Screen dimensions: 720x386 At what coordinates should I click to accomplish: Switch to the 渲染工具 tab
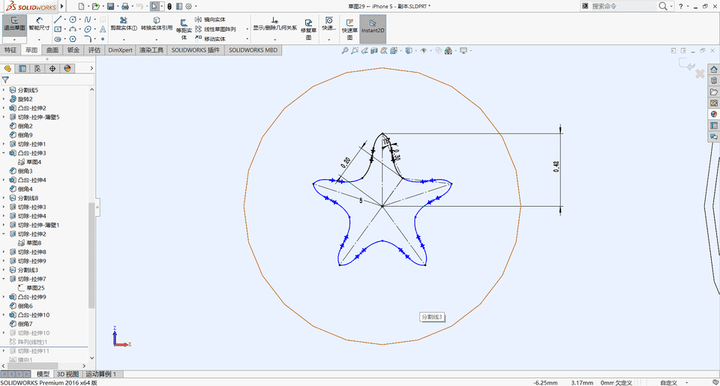click(152, 50)
